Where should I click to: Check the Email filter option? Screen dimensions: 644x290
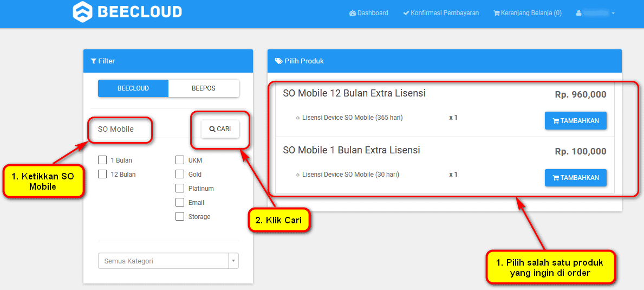(179, 203)
